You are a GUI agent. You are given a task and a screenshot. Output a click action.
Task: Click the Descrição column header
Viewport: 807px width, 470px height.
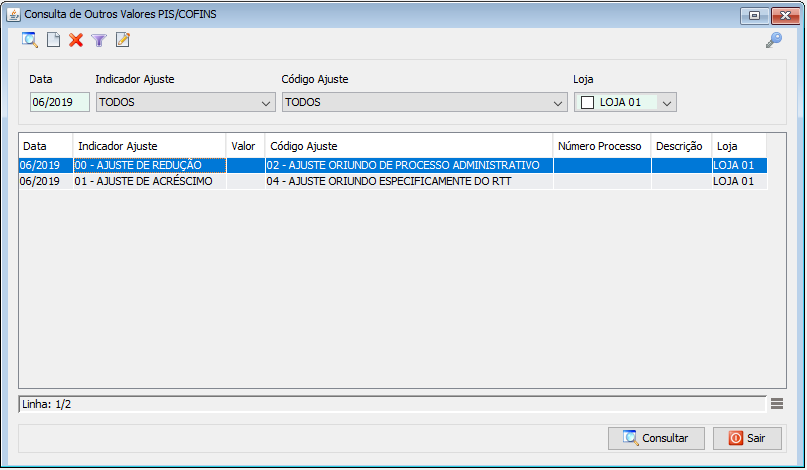click(x=681, y=146)
